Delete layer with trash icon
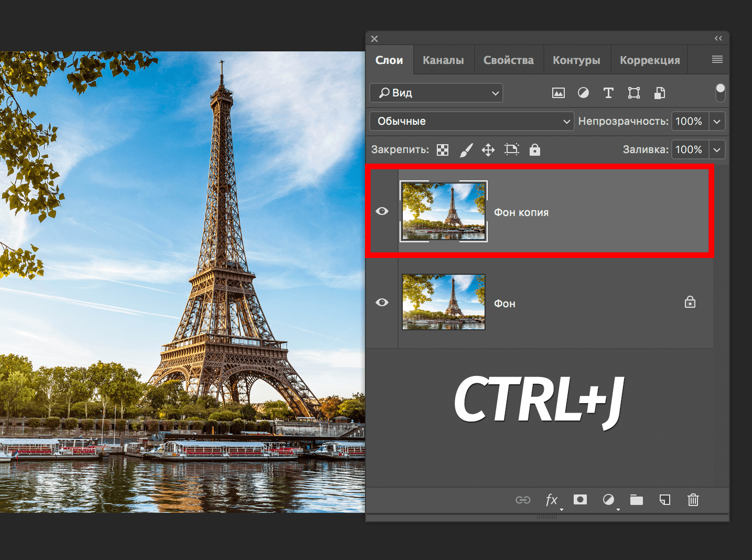The image size is (752, 560). 693,500
